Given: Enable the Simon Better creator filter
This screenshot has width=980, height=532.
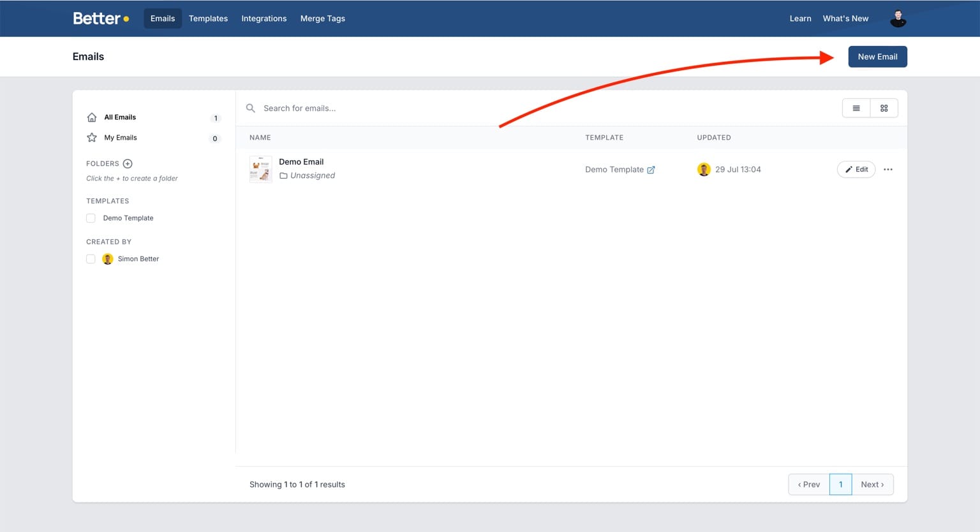Looking at the screenshot, I should (91, 258).
